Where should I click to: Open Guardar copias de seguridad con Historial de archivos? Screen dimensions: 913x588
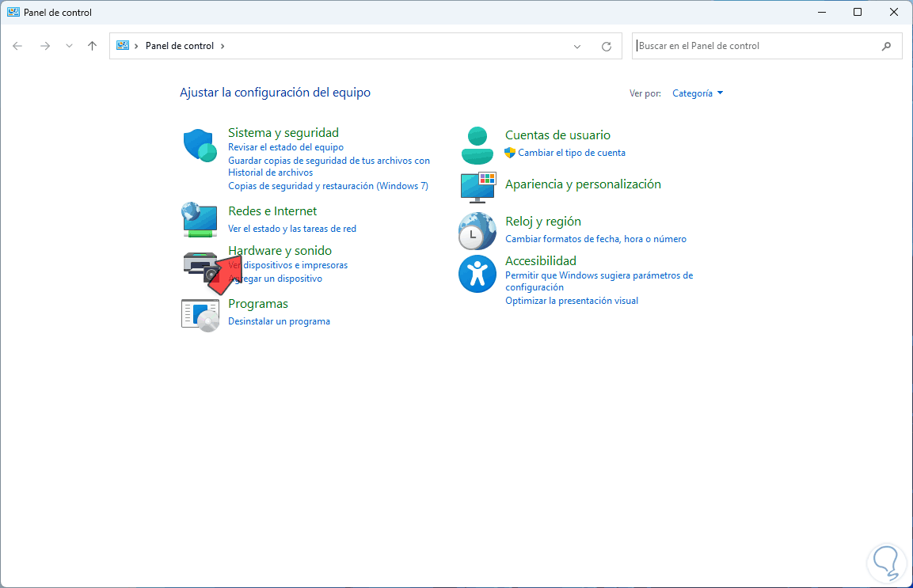pos(329,166)
